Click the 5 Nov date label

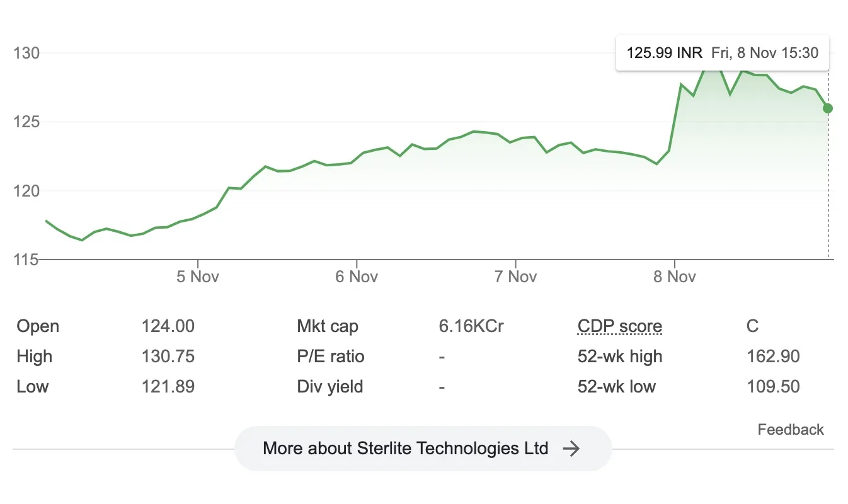197,277
